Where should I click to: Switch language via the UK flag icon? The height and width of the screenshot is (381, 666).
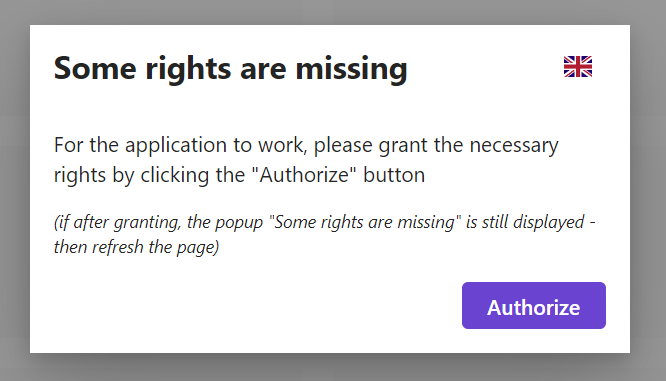tap(578, 67)
